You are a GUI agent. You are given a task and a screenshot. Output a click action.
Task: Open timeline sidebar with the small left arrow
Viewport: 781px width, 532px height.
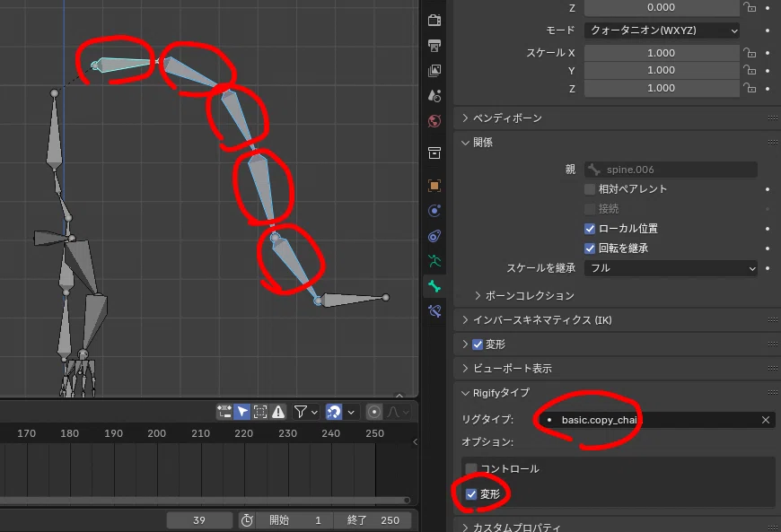pyautogui.click(x=415, y=441)
